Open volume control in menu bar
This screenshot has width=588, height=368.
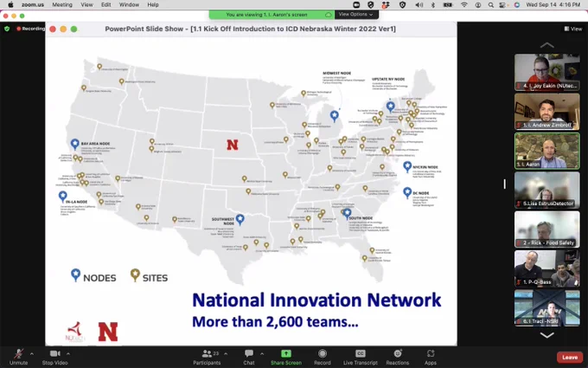coord(419,4)
